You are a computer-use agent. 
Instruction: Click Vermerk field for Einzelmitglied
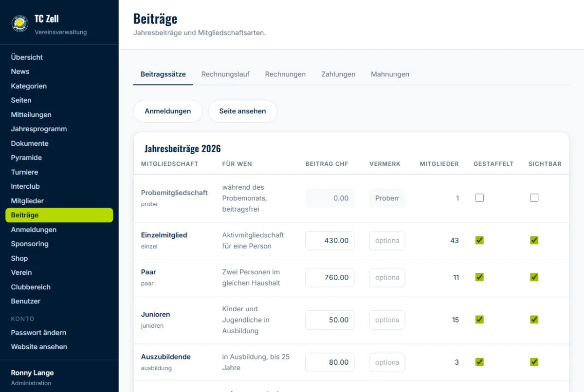[387, 241]
